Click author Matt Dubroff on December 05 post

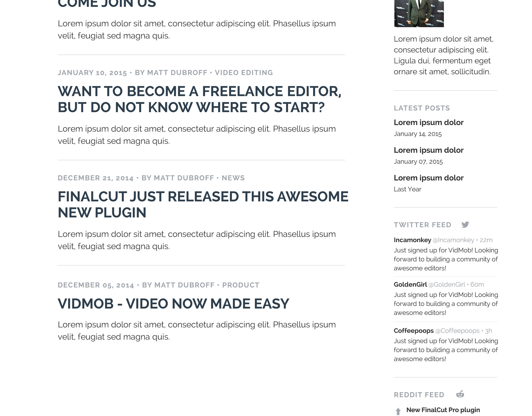[184, 285]
